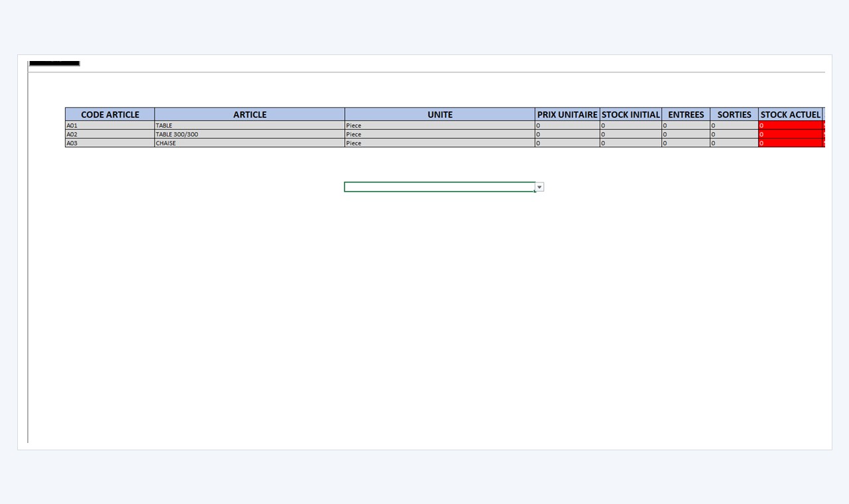
Task: Click the STOCK INITIAL header cell
Action: [631, 115]
